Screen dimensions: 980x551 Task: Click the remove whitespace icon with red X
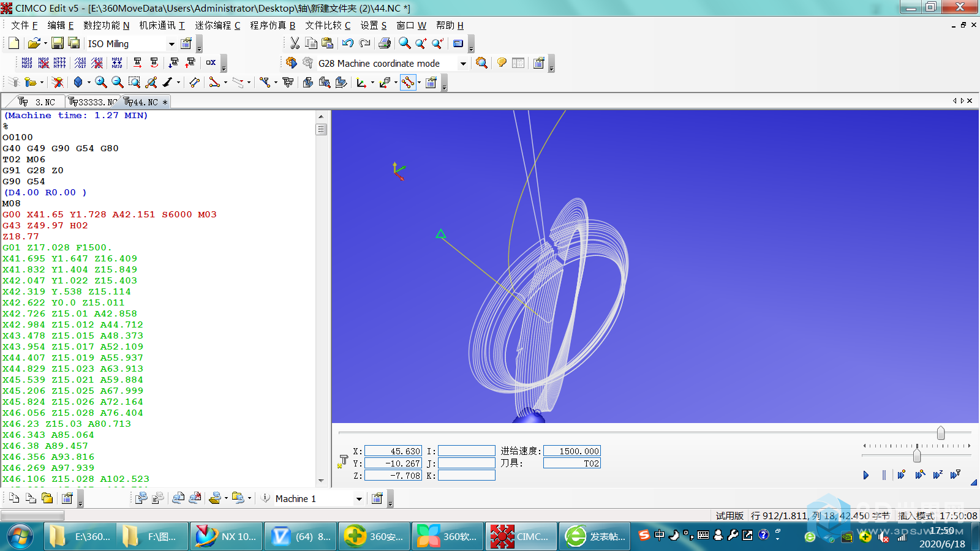(97, 63)
